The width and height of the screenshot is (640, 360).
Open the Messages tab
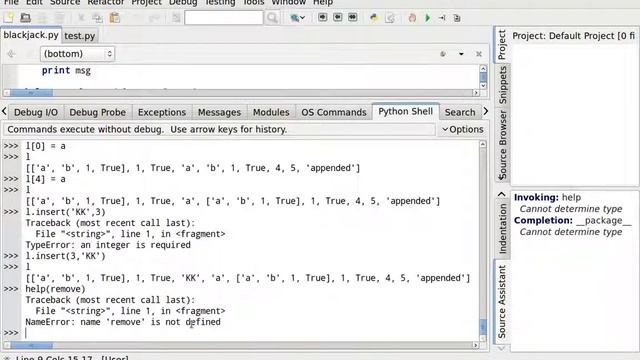[219, 112]
